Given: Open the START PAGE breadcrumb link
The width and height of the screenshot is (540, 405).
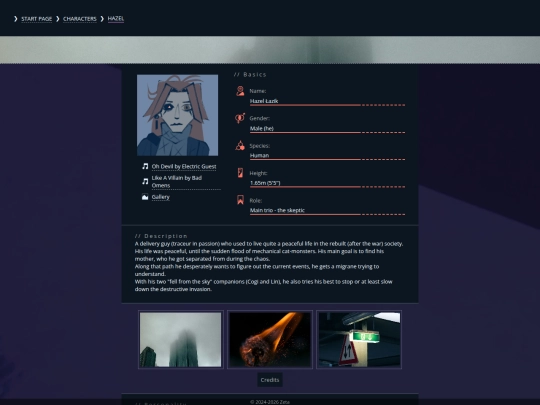Looking at the screenshot, I should [x=37, y=19].
